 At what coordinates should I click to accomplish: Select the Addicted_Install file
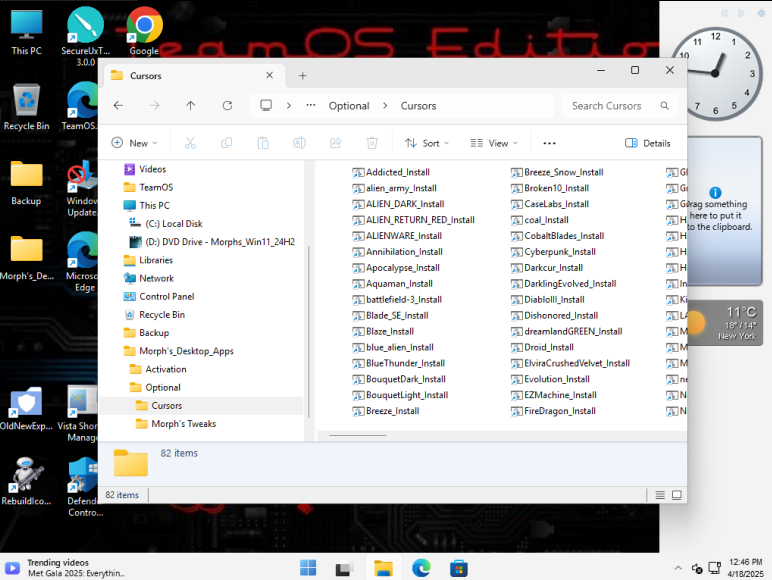point(397,172)
